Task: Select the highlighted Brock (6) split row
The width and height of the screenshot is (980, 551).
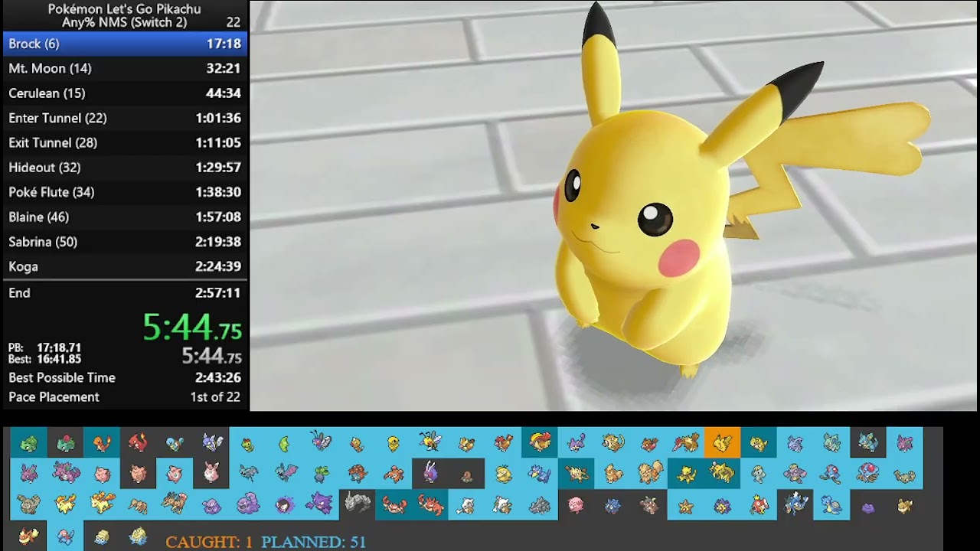Action: pos(125,44)
